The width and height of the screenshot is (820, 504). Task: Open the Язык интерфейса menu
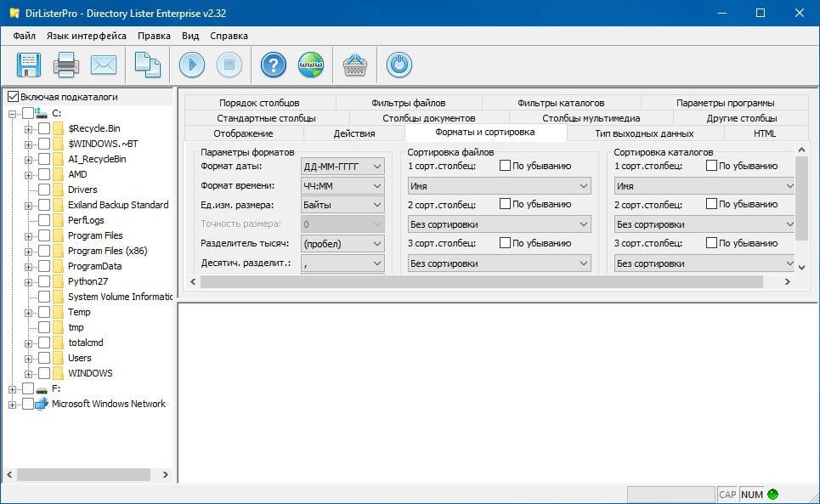point(87,36)
